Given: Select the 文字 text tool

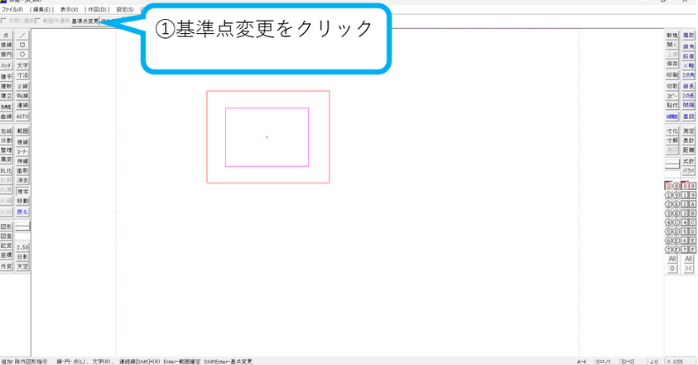Looking at the screenshot, I should point(22,65).
